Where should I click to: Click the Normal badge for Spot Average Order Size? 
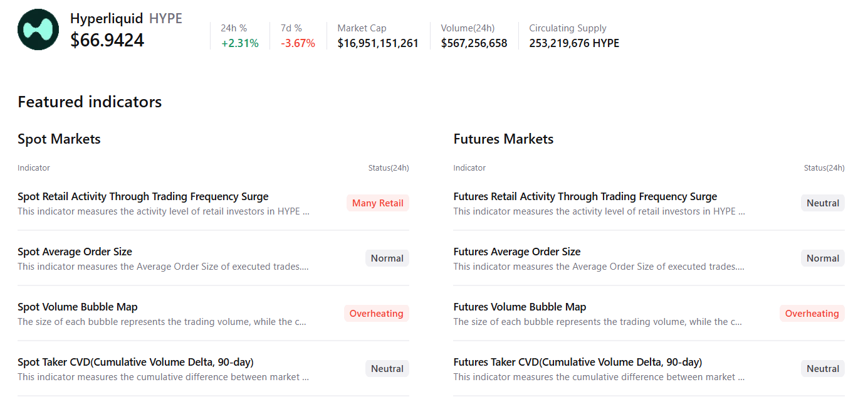click(387, 258)
